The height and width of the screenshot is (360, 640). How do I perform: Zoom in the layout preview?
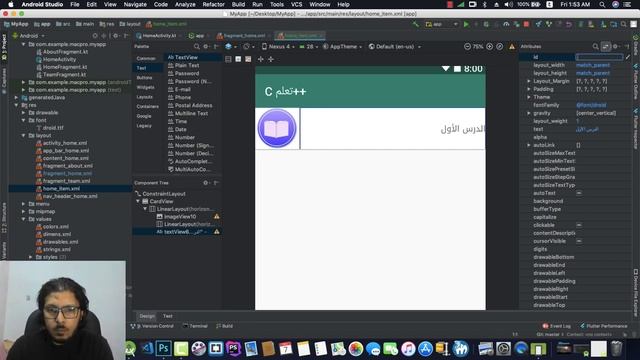click(x=489, y=47)
